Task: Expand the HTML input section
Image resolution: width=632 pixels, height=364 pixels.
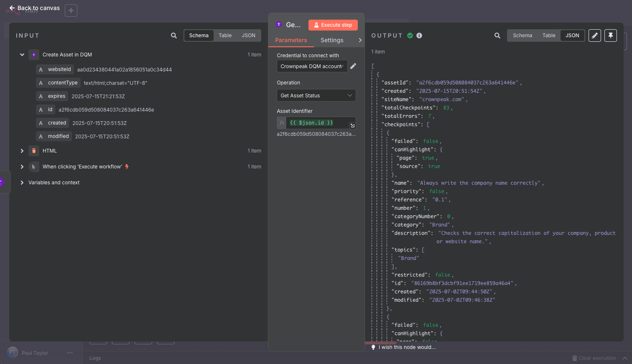Action: tap(22, 151)
